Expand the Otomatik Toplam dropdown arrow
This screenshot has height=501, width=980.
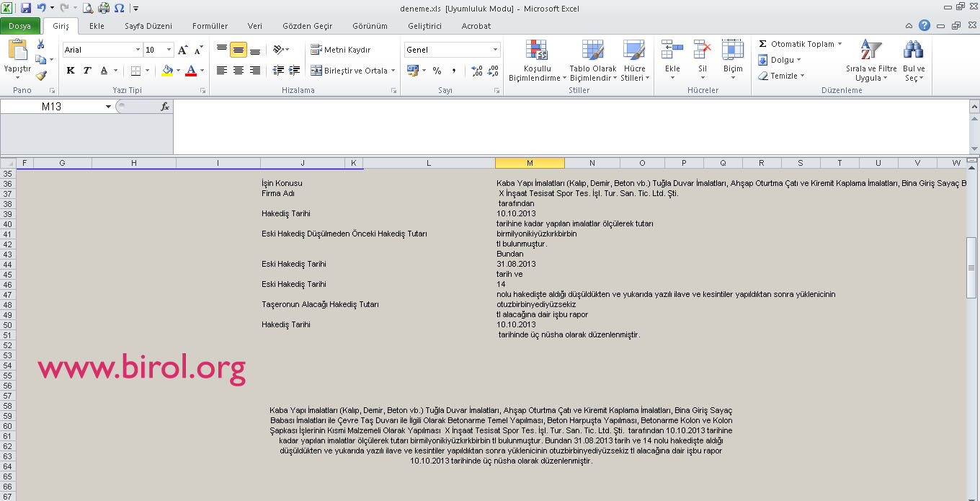point(839,44)
